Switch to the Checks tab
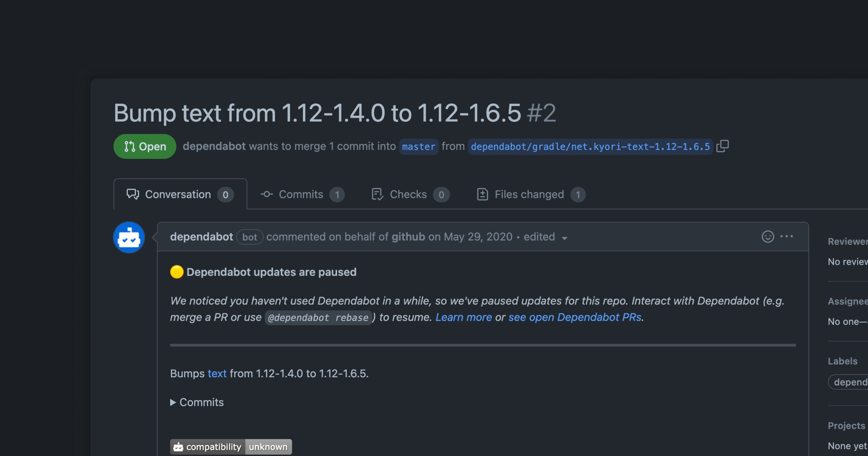The image size is (868, 456). click(x=408, y=194)
